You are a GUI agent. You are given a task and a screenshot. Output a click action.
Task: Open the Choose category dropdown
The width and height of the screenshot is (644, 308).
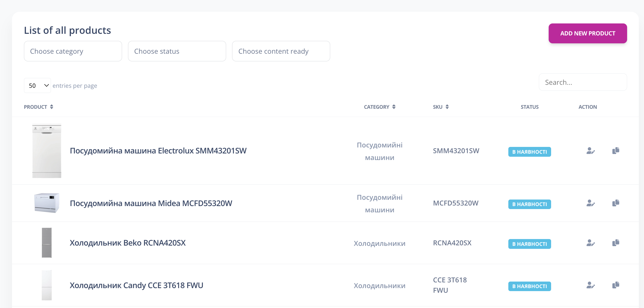(x=73, y=51)
